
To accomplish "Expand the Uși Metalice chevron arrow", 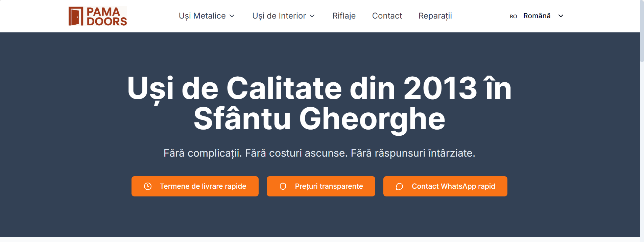I will 232,16.
